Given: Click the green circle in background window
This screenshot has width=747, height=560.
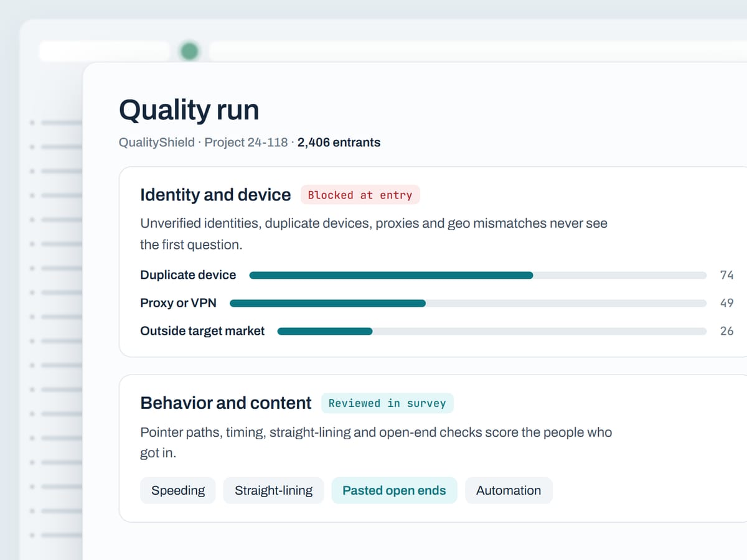Looking at the screenshot, I should [x=189, y=51].
